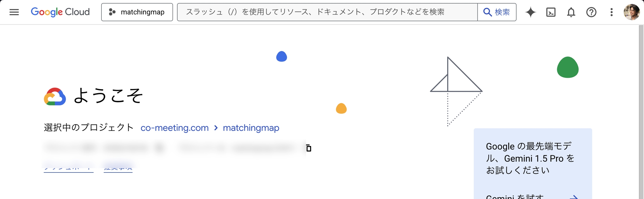
Task: Click the vertical page scrollbar
Action: [x=641, y=112]
